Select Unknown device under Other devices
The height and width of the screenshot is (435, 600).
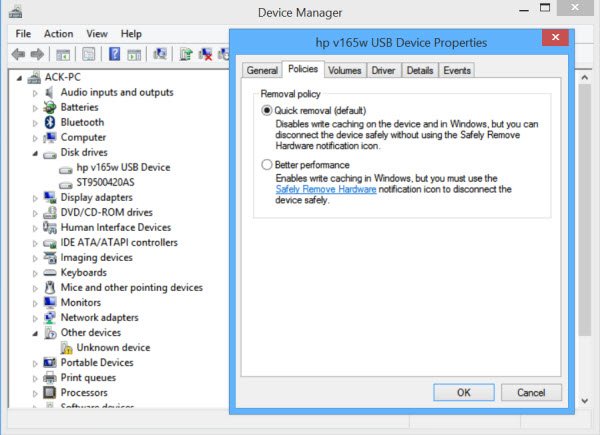113,348
